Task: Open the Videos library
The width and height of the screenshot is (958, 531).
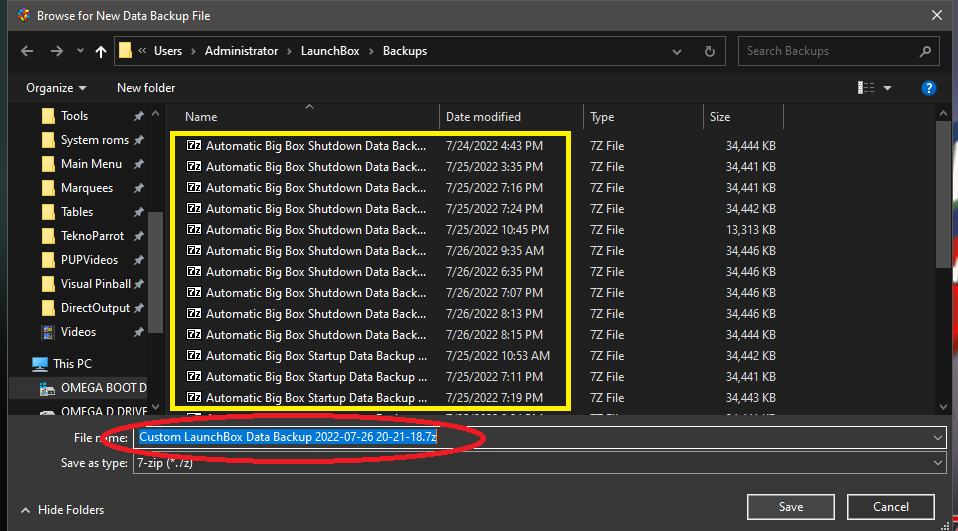Action: click(78, 332)
